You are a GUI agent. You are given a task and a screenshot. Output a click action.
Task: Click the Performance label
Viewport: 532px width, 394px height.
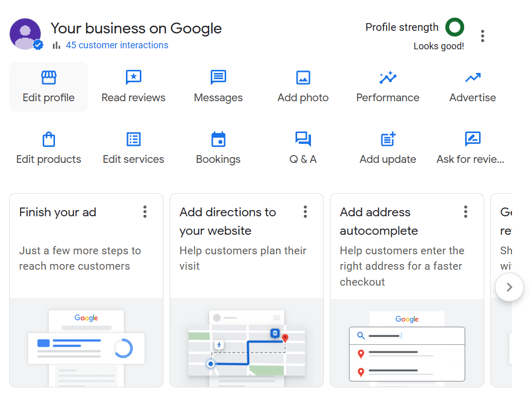tap(388, 98)
